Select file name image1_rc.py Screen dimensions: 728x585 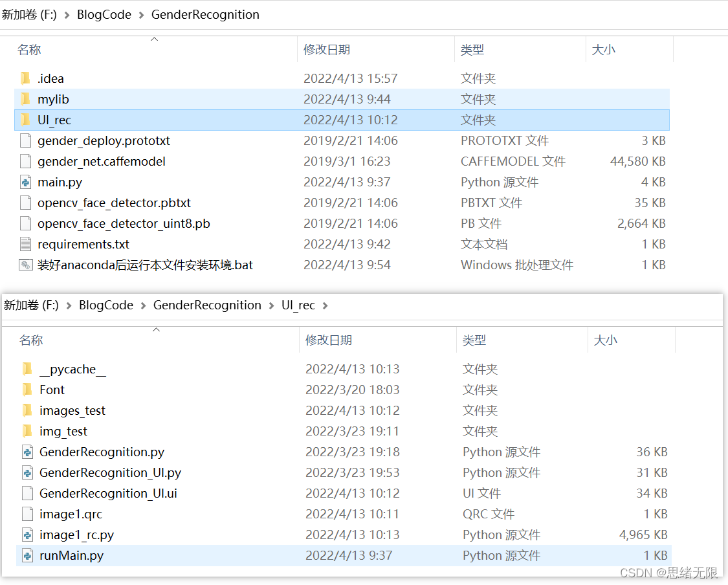76,535
